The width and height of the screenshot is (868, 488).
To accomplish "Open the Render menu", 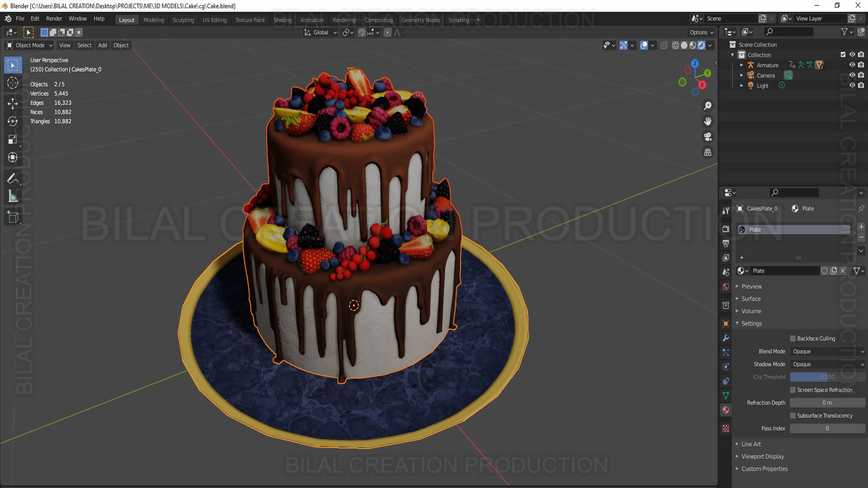I will click(x=54, y=19).
